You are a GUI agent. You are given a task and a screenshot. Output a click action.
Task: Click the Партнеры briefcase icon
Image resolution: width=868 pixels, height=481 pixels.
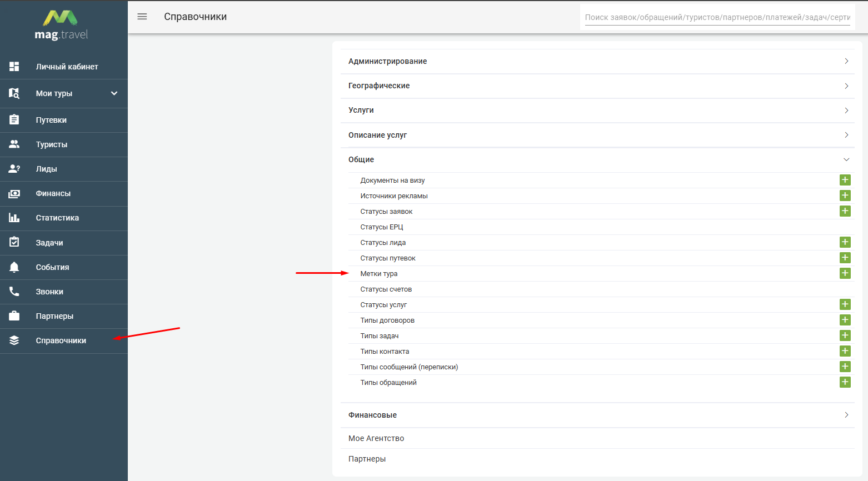point(14,316)
